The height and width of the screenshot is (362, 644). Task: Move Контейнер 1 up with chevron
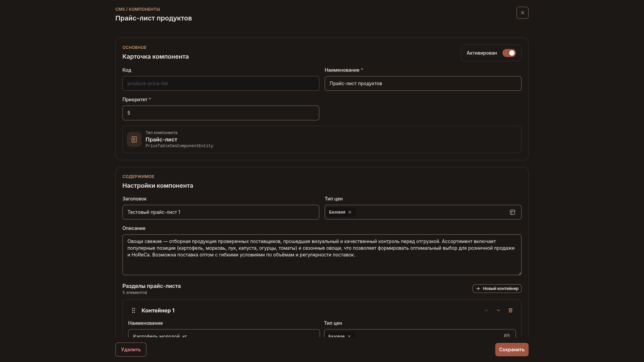point(486,311)
